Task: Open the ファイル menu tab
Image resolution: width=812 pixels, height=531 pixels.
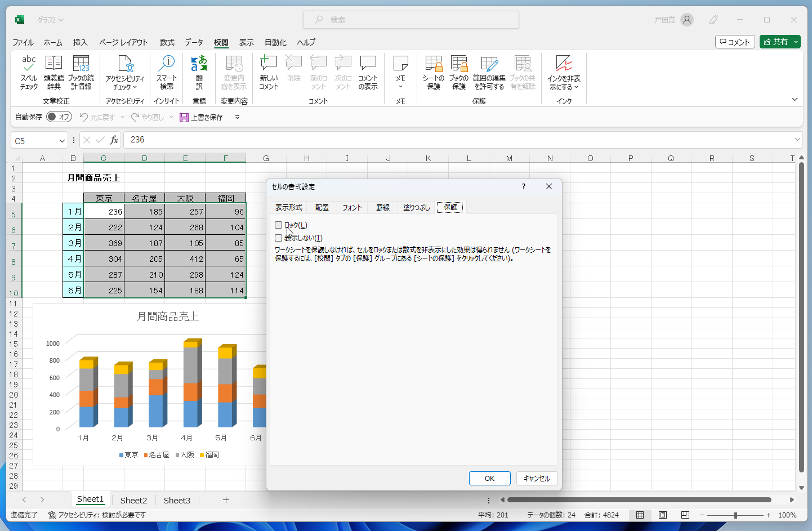Action: (x=23, y=42)
